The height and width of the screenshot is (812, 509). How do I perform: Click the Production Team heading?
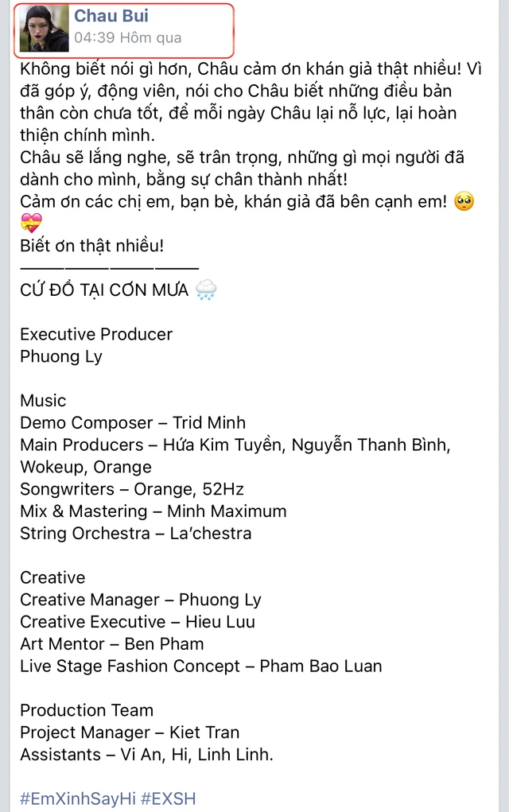coord(87,710)
